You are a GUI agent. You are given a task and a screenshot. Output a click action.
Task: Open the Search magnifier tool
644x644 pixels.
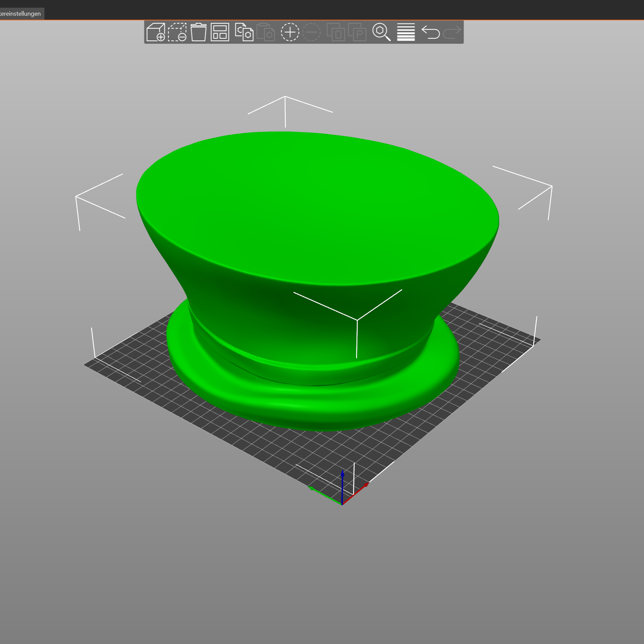coord(381,32)
